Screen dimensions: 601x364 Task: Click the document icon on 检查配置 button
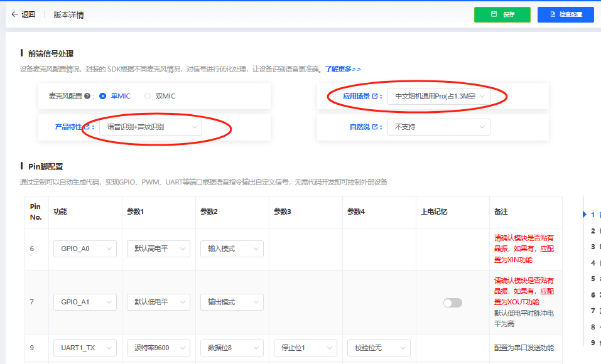coord(553,14)
